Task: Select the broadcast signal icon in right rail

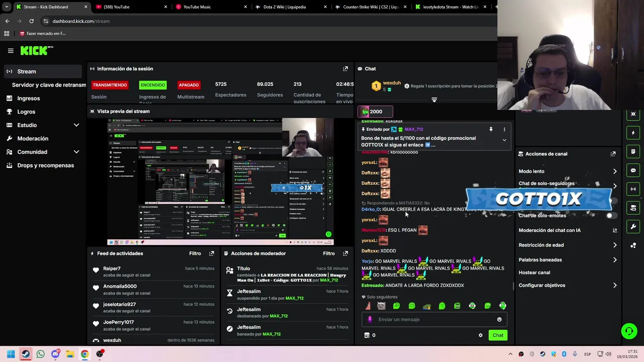Action: [x=633, y=189]
